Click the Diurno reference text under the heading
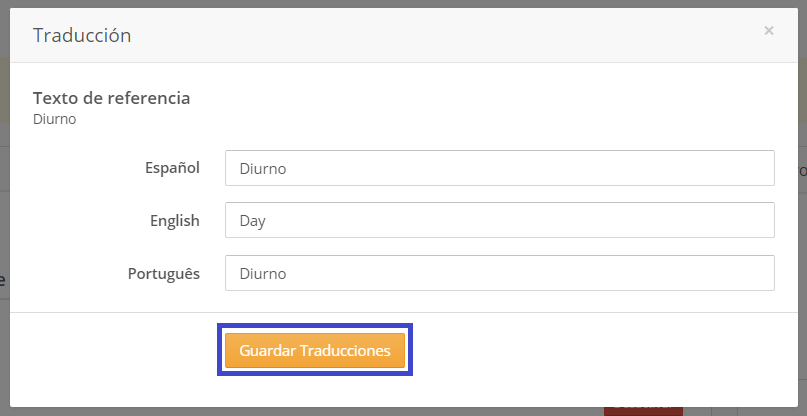Screen dimensions: 807x416 [x=55, y=119]
